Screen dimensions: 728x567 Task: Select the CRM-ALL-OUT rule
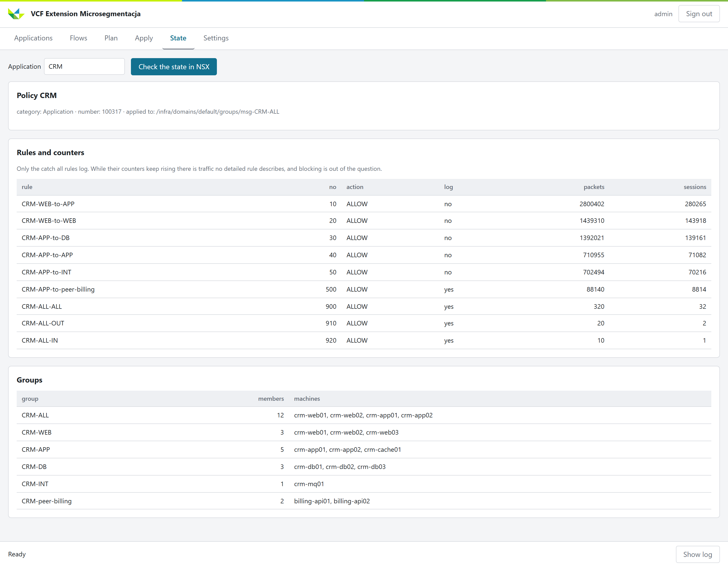(364, 323)
